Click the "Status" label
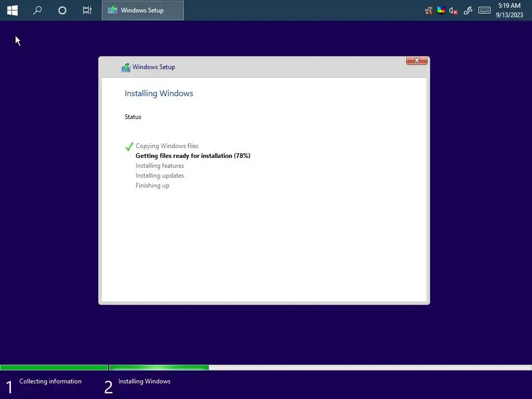This screenshot has width=532, height=399. tap(132, 117)
